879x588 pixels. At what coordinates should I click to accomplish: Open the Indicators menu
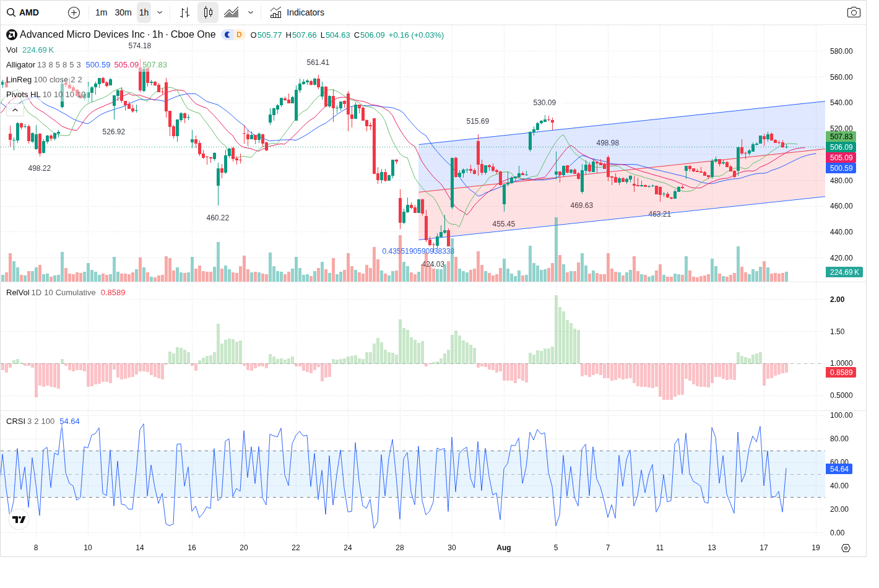(x=297, y=12)
